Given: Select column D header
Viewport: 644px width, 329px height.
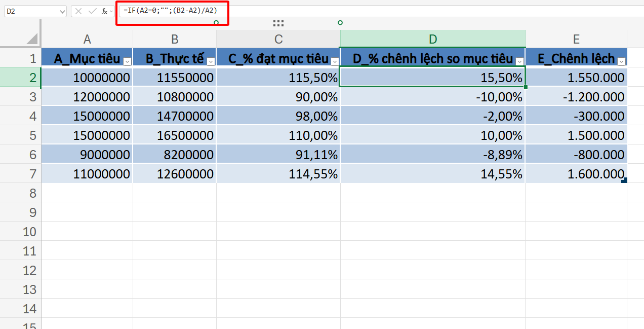Looking at the screenshot, I should click(433, 39).
